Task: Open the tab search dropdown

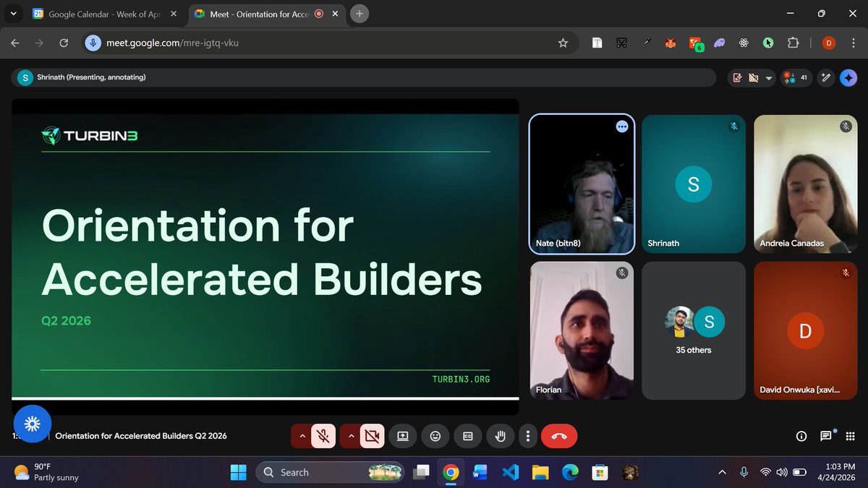Action: point(13,14)
